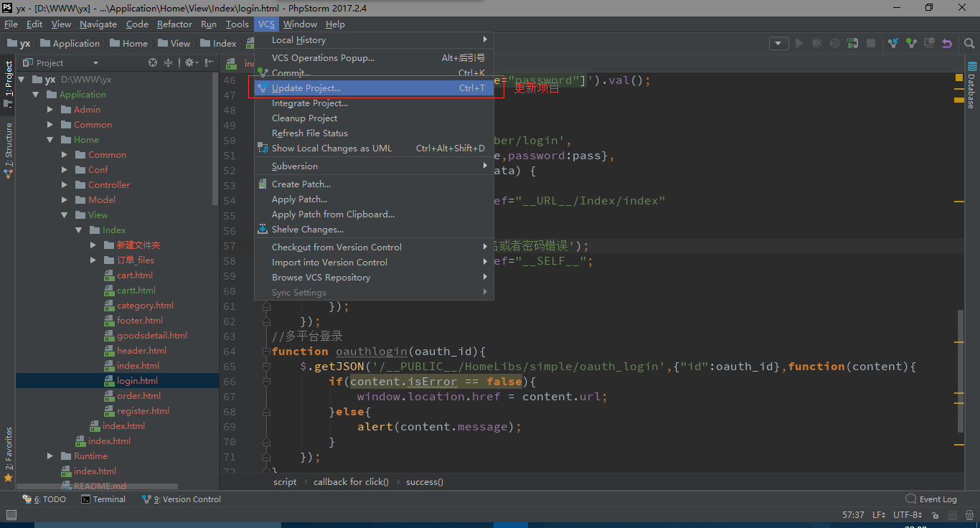This screenshot has width=980, height=528.
Task: Click Collapse All icon in Project panel
Action: click(x=169, y=62)
